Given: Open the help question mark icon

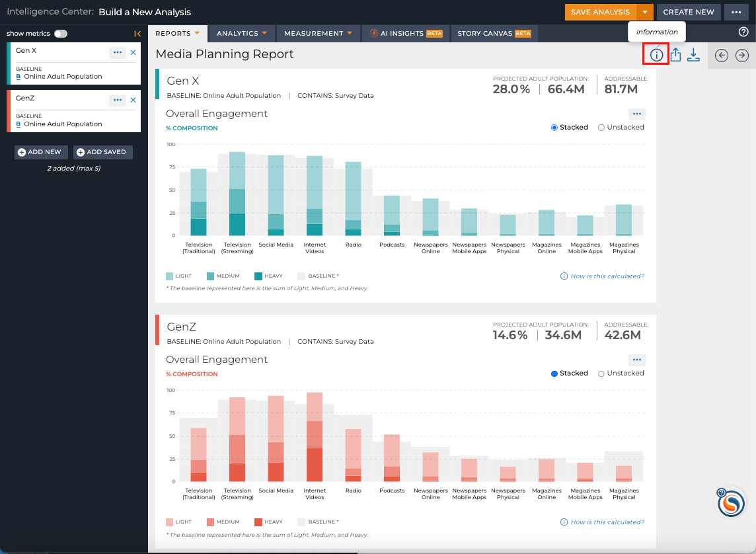Looking at the screenshot, I should 743,32.
